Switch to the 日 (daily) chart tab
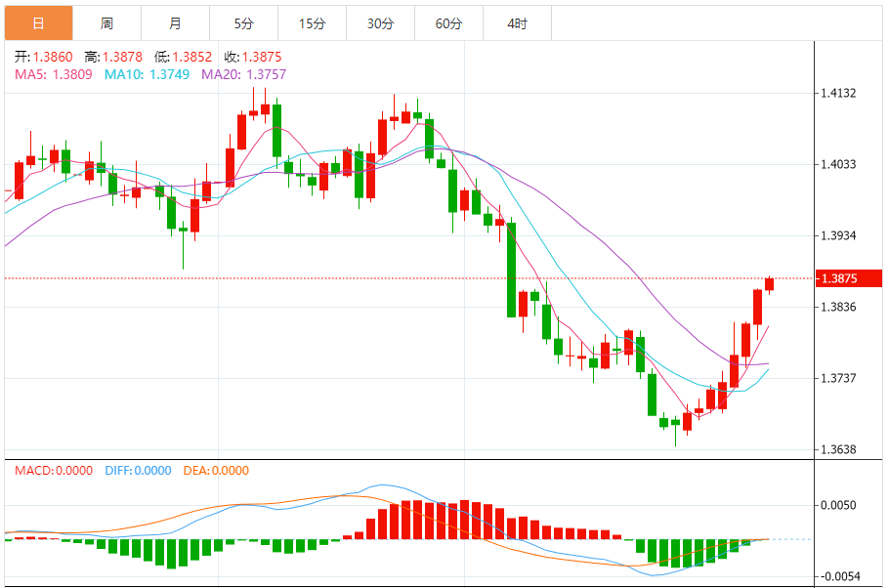889x588 pixels. [x=38, y=22]
